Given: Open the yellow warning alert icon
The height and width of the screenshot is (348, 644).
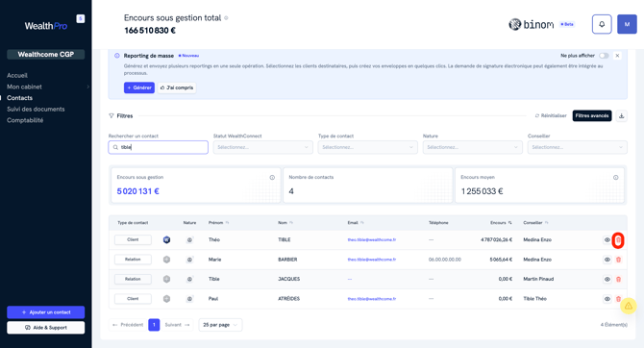Looking at the screenshot, I should (x=628, y=306).
